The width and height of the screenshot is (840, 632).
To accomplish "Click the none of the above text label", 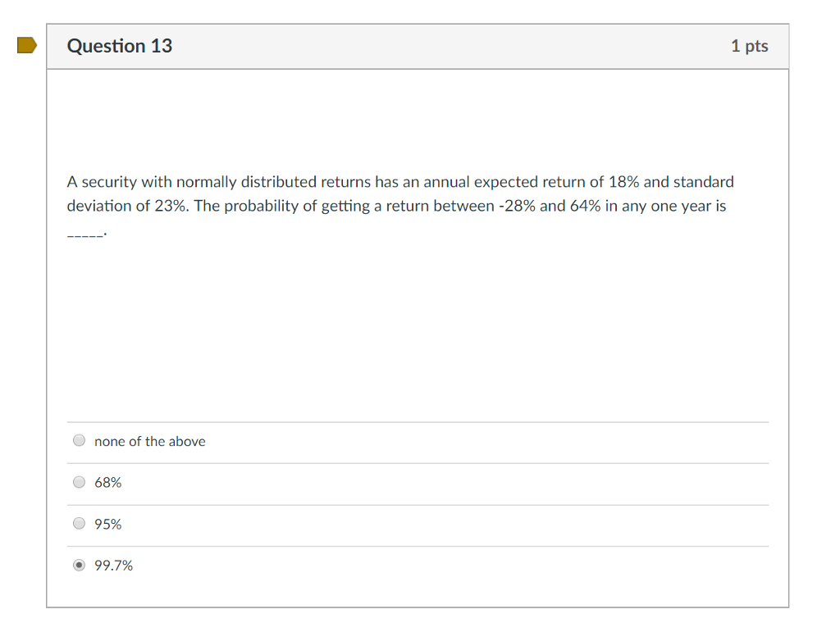I will tap(149, 441).
